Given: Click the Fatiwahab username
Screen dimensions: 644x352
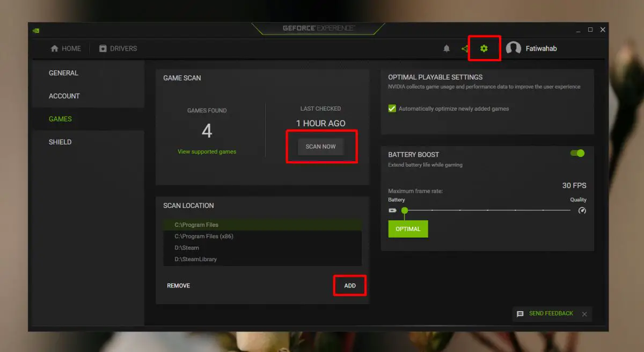Looking at the screenshot, I should [541, 48].
